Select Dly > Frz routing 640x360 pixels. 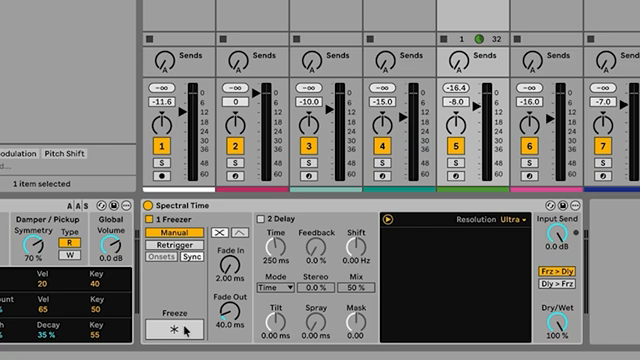point(557,284)
